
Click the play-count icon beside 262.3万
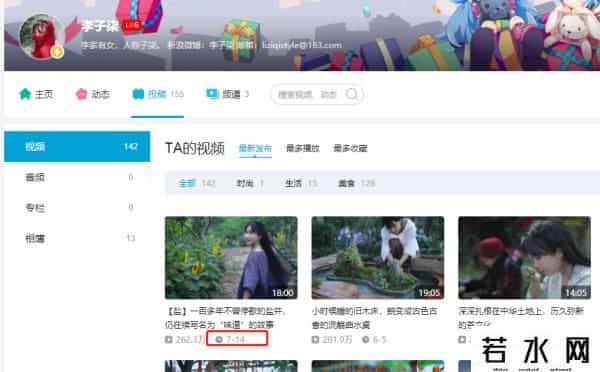(169, 339)
